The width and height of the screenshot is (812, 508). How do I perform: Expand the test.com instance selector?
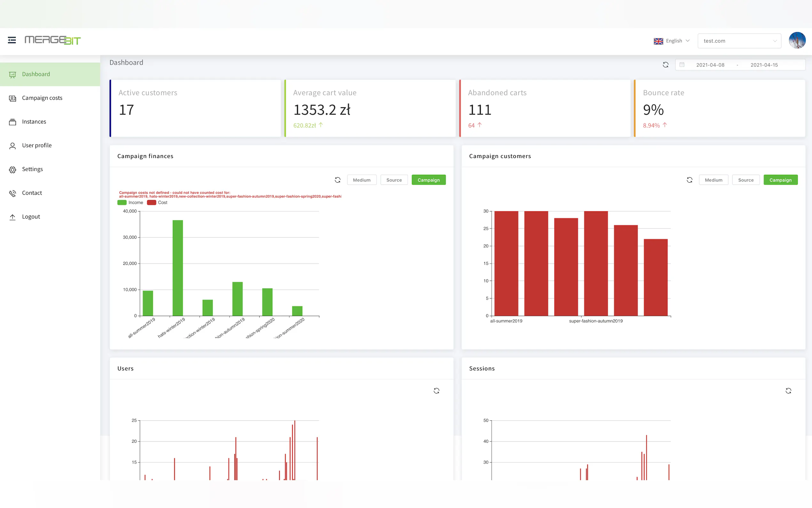click(x=739, y=41)
